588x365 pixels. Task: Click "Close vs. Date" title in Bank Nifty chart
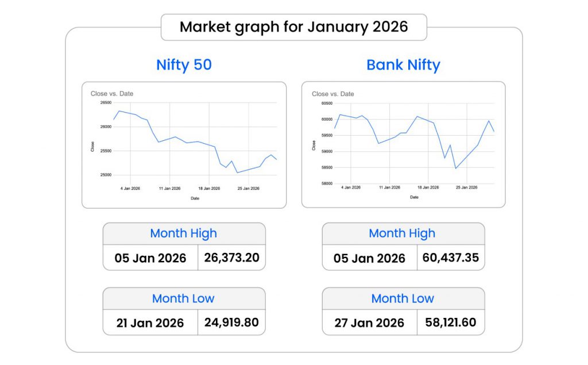333,94
